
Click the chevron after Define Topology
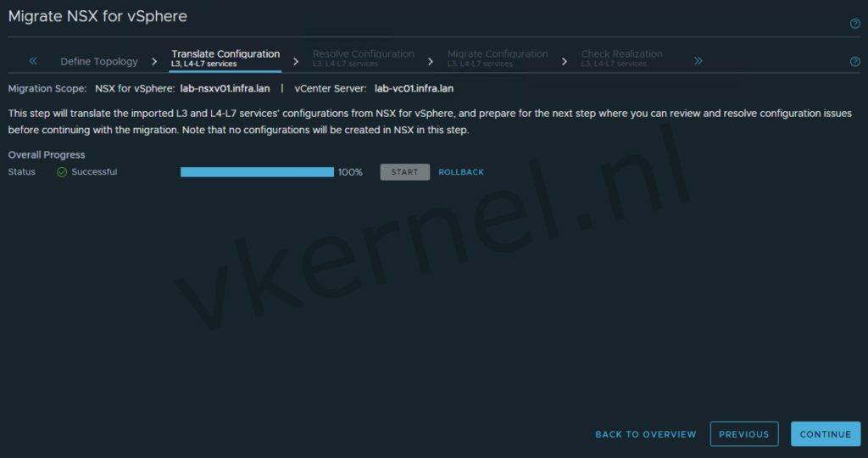pos(154,61)
